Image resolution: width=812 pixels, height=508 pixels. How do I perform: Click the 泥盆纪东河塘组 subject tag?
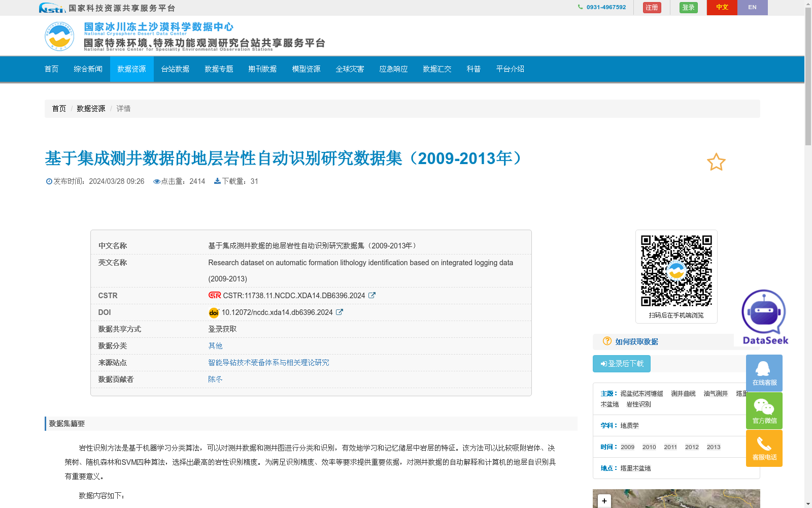point(641,394)
